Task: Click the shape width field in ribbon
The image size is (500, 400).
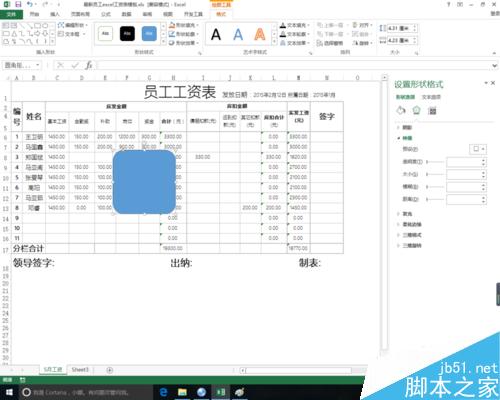Action: pos(400,41)
